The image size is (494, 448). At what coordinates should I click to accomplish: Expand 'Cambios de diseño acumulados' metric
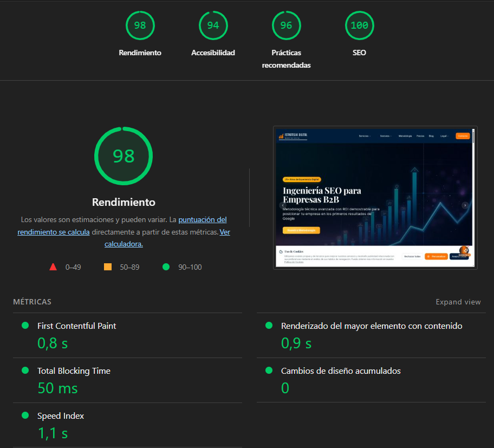click(371, 380)
